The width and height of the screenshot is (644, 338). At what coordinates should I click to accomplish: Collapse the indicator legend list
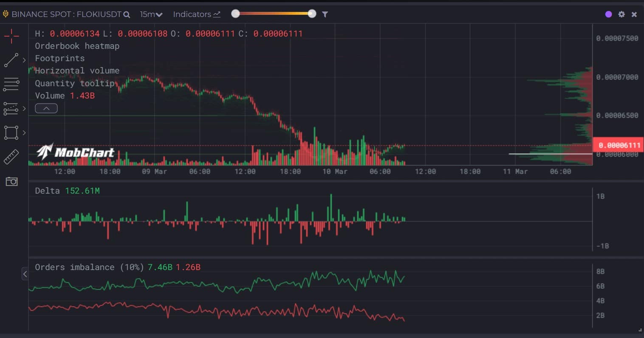pos(46,108)
